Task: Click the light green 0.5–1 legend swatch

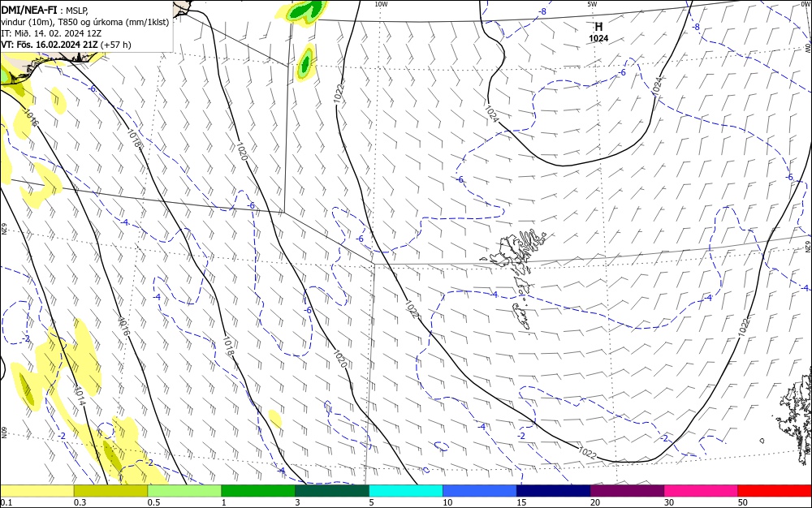Action: click(x=184, y=491)
